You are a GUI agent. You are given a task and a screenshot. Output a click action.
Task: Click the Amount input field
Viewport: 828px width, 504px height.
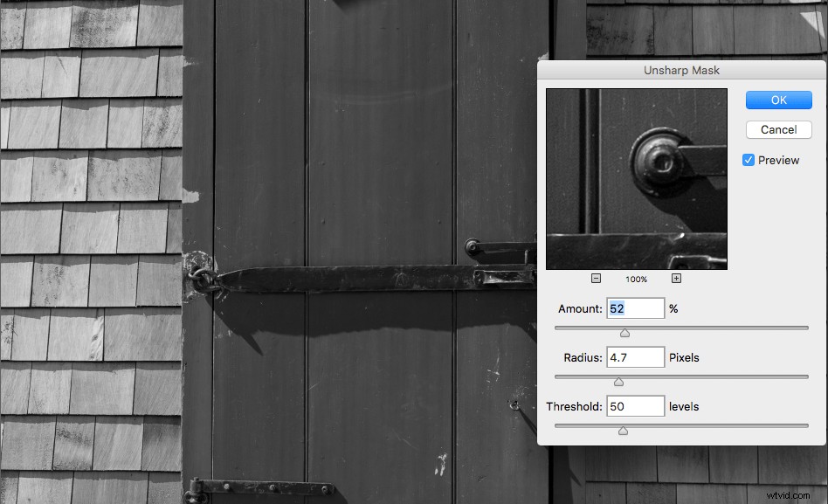tap(635, 308)
